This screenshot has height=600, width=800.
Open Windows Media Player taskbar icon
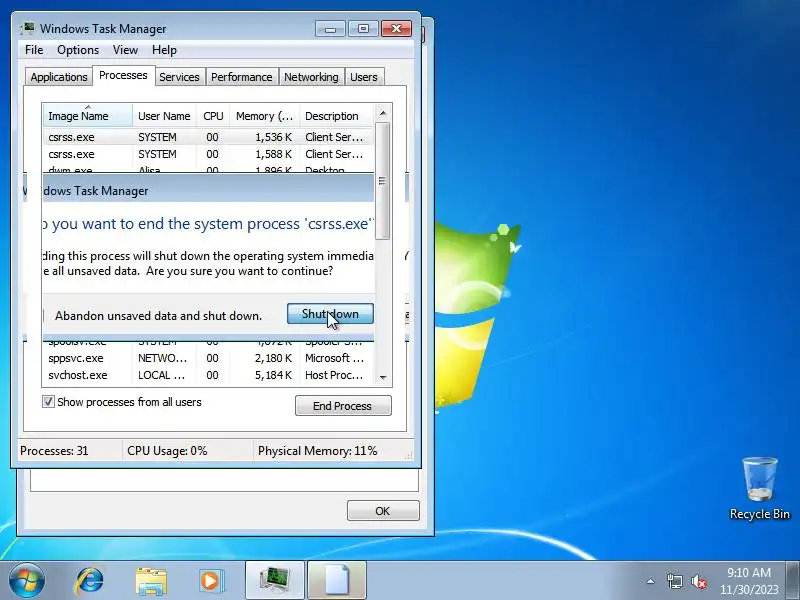coord(211,581)
